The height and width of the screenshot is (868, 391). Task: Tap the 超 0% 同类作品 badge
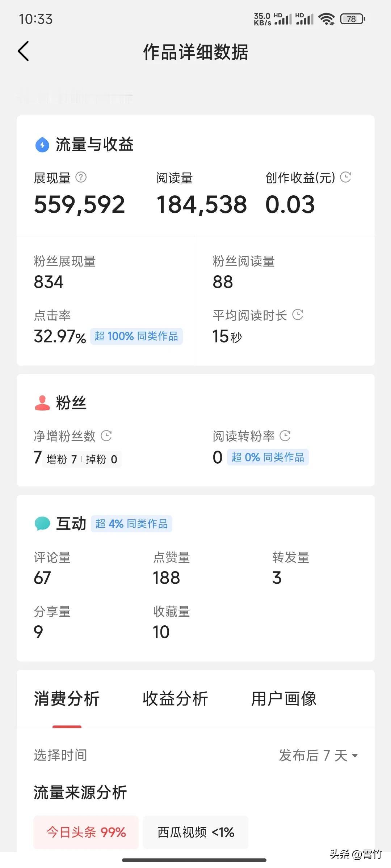coord(268,457)
